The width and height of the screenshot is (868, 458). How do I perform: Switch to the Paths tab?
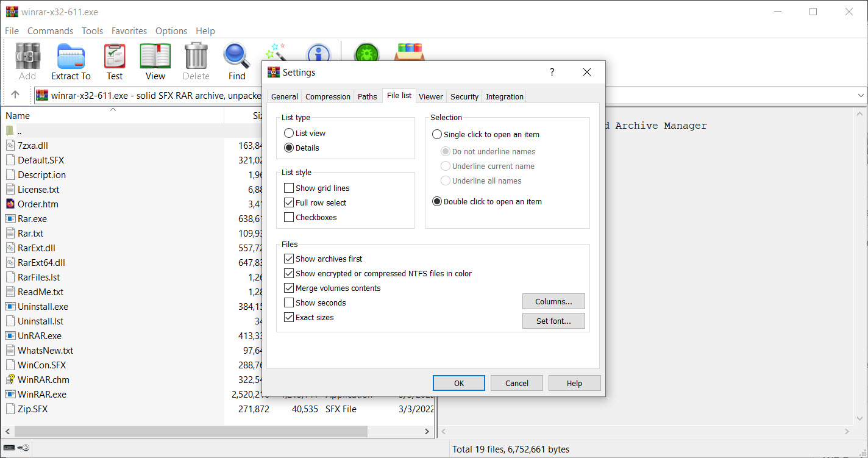[368, 96]
